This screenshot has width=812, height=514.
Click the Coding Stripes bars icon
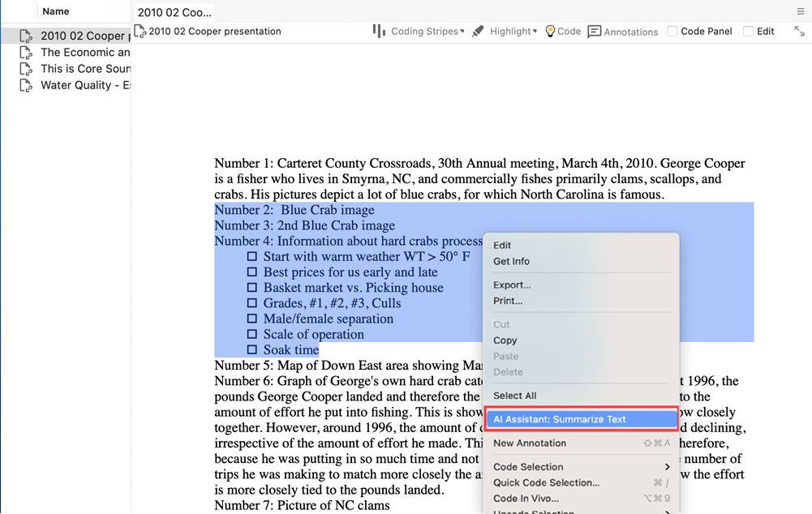[x=379, y=31]
